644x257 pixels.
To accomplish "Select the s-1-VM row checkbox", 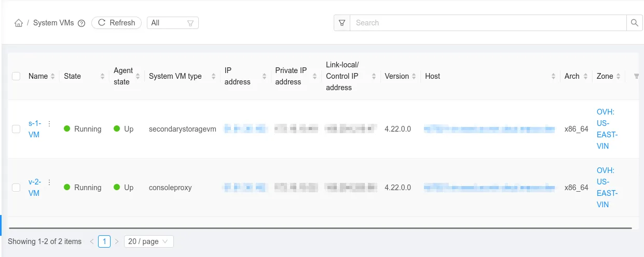I will pos(16,129).
